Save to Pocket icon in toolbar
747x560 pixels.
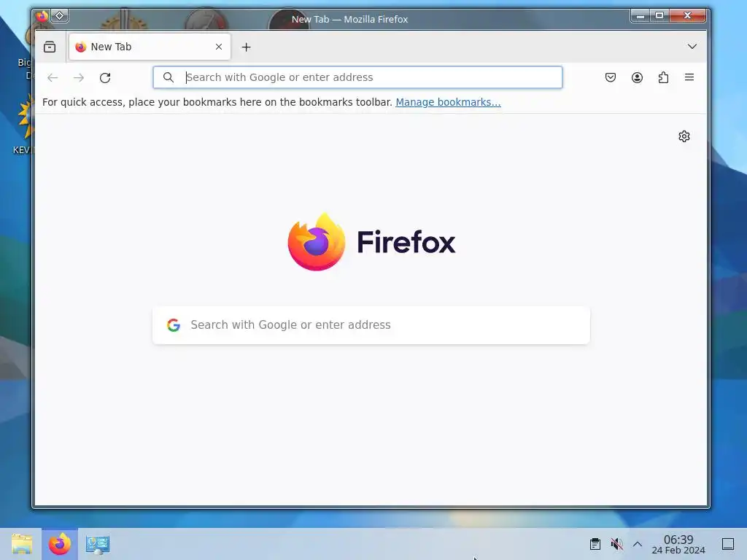(x=611, y=77)
